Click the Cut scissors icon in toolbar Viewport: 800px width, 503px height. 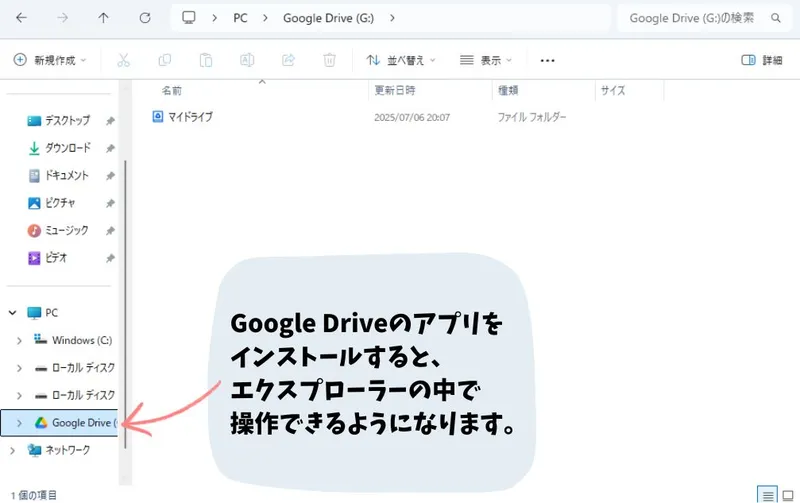tap(124, 60)
